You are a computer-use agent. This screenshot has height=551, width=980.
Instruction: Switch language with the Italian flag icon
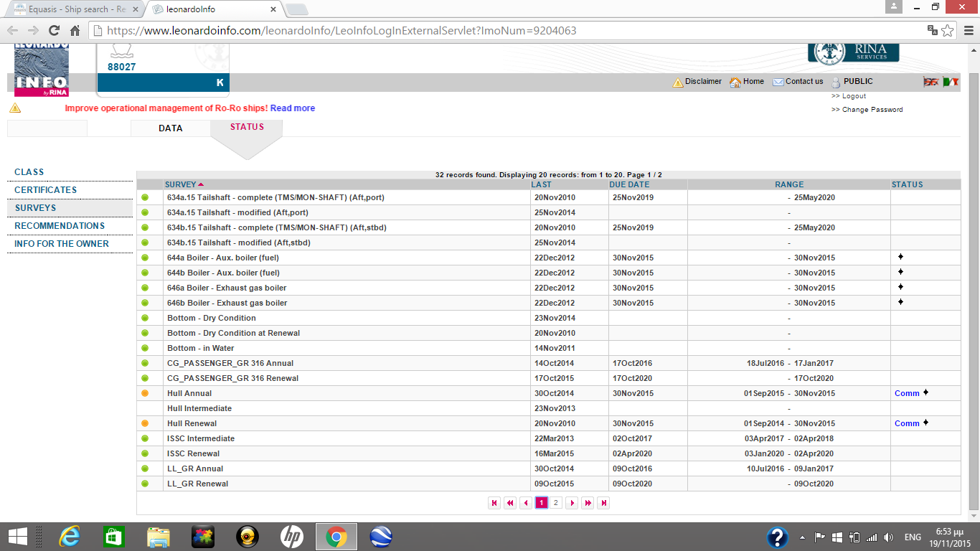(x=951, y=82)
